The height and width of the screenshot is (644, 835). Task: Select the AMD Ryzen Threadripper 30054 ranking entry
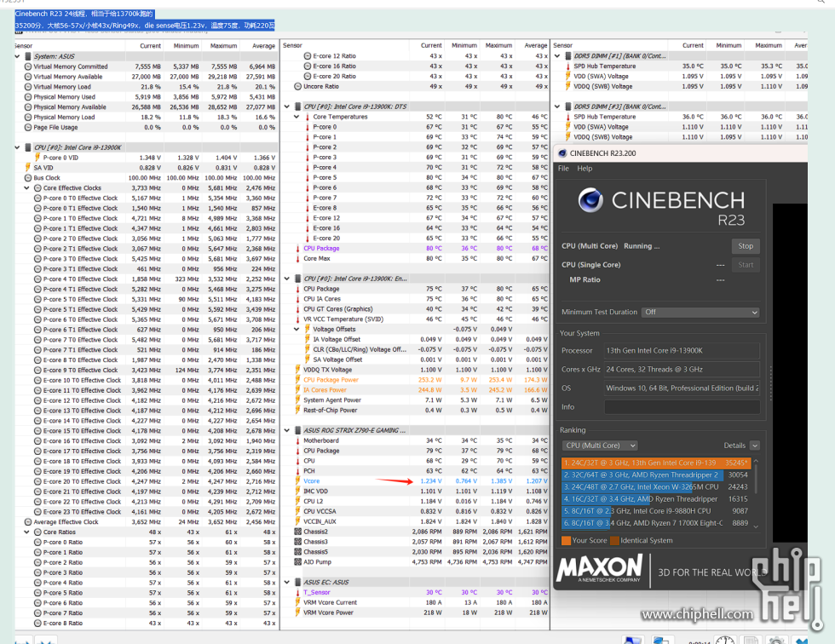656,474
